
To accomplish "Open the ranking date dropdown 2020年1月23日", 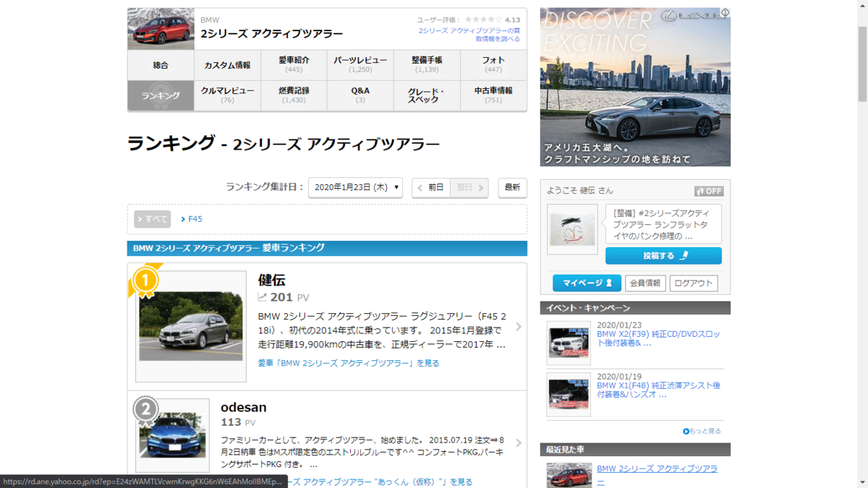I will pyautogui.click(x=355, y=187).
